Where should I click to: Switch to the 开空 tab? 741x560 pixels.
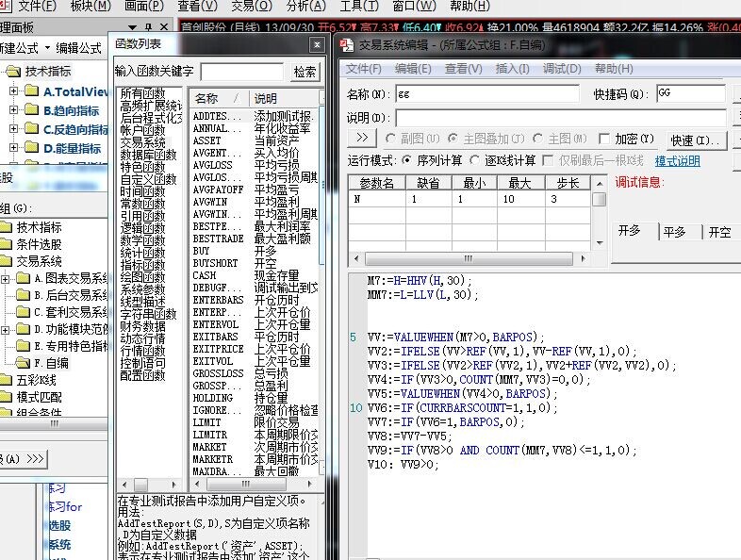(720, 232)
